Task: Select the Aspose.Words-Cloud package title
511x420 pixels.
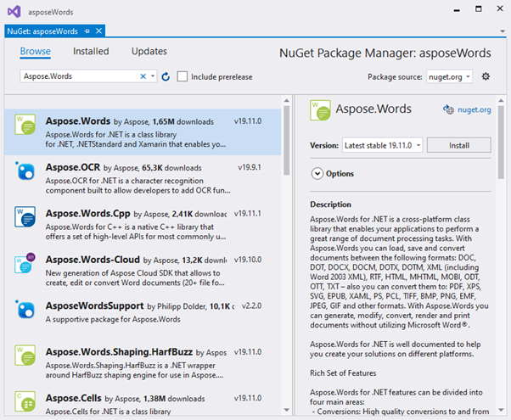Action: (93, 260)
